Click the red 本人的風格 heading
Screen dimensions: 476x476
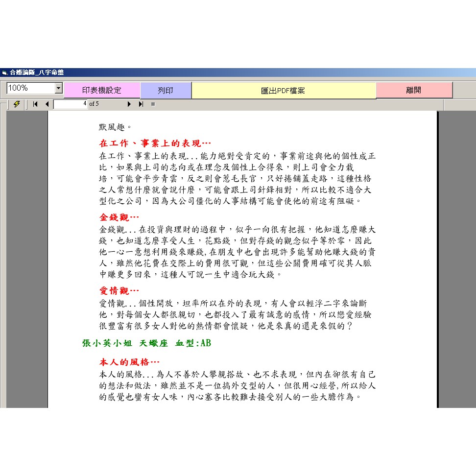(129, 362)
